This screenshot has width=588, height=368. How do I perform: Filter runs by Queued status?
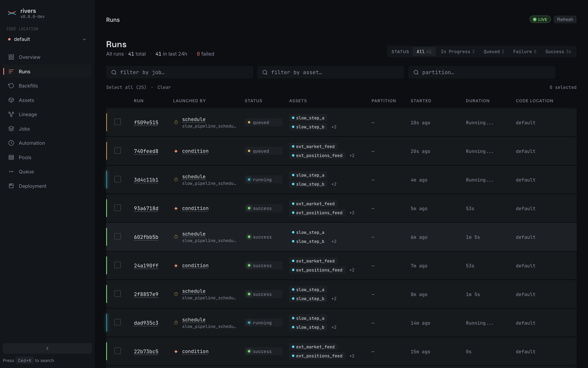(x=494, y=52)
